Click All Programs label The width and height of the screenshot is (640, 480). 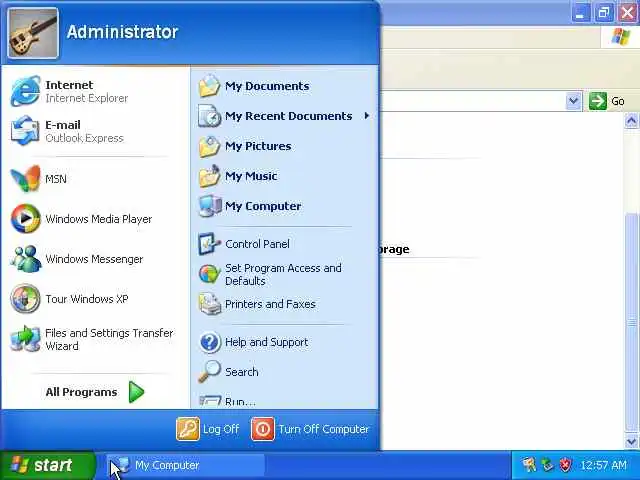[x=81, y=392]
